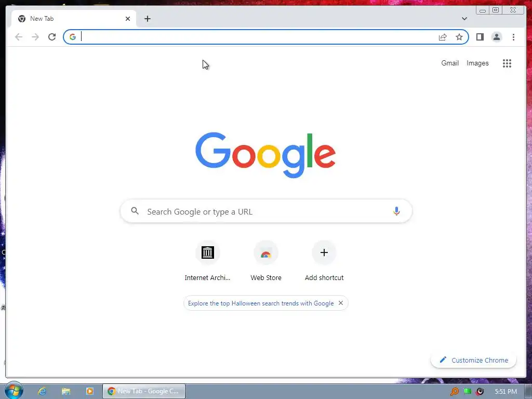The width and height of the screenshot is (532, 399).
Task: Start voice search with the microphone
Action: (396, 211)
